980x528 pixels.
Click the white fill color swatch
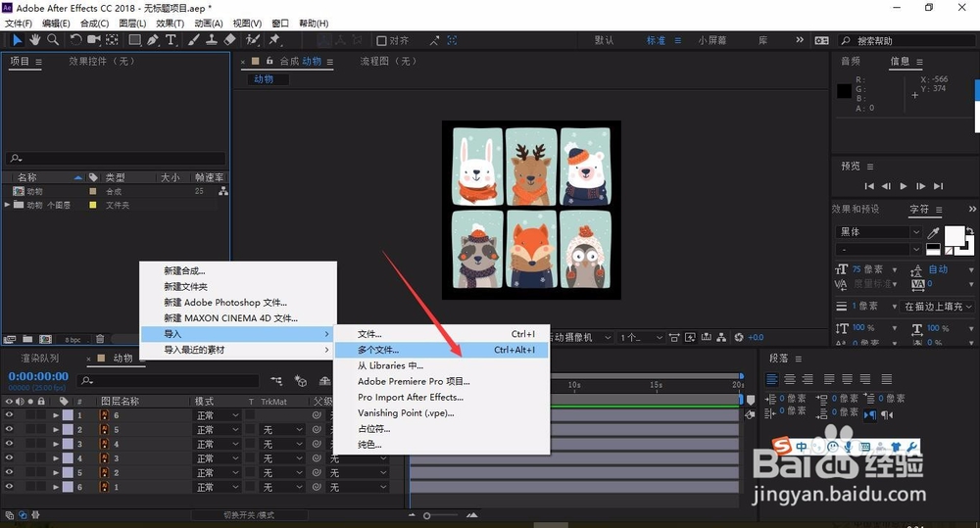coord(954,237)
